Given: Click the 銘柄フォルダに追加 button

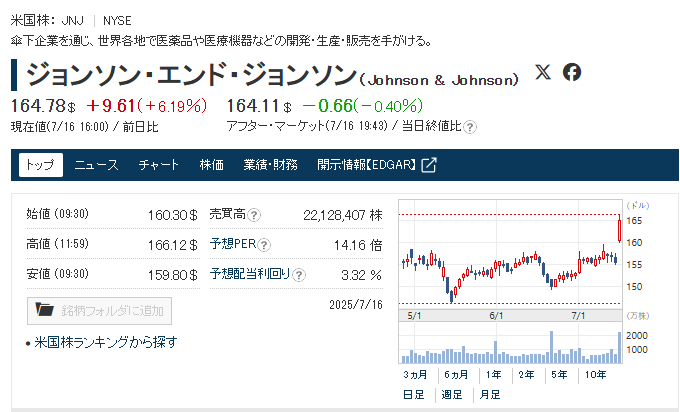Looking at the screenshot, I should tap(99, 311).
